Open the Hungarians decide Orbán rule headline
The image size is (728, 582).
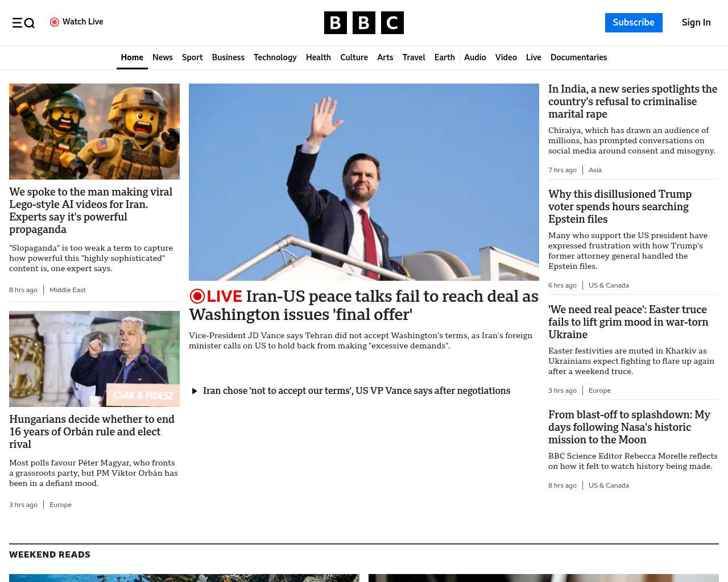tap(92, 432)
